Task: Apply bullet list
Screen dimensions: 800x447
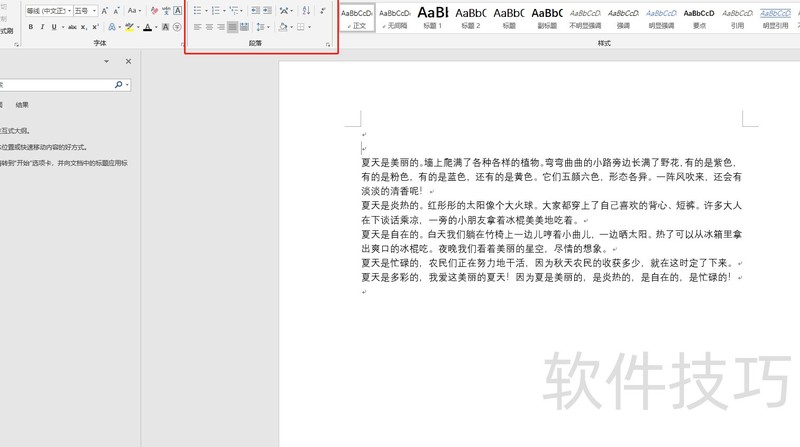Action: click(x=197, y=11)
